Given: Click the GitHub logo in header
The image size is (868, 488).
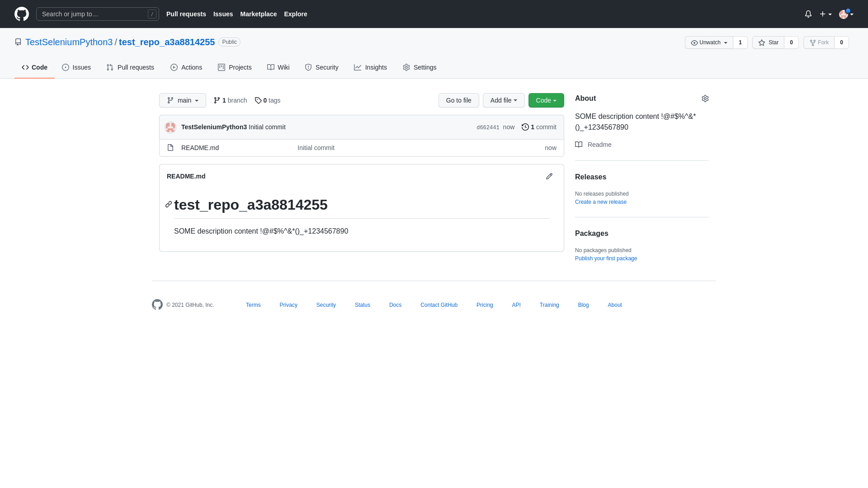Looking at the screenshot, I should 22,14.
